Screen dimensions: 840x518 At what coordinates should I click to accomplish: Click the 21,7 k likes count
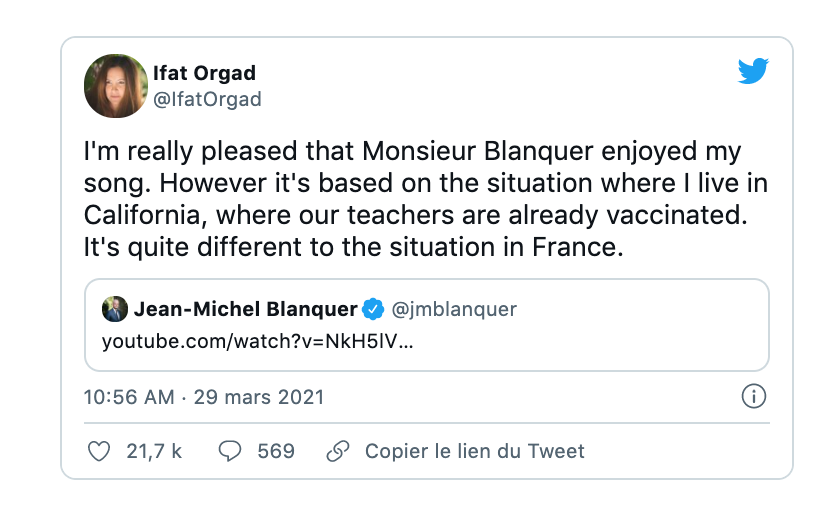click(154, 451)
